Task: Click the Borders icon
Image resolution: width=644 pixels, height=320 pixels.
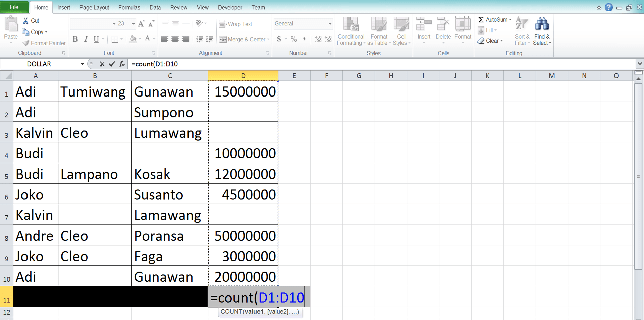Action: click(115, 39)
